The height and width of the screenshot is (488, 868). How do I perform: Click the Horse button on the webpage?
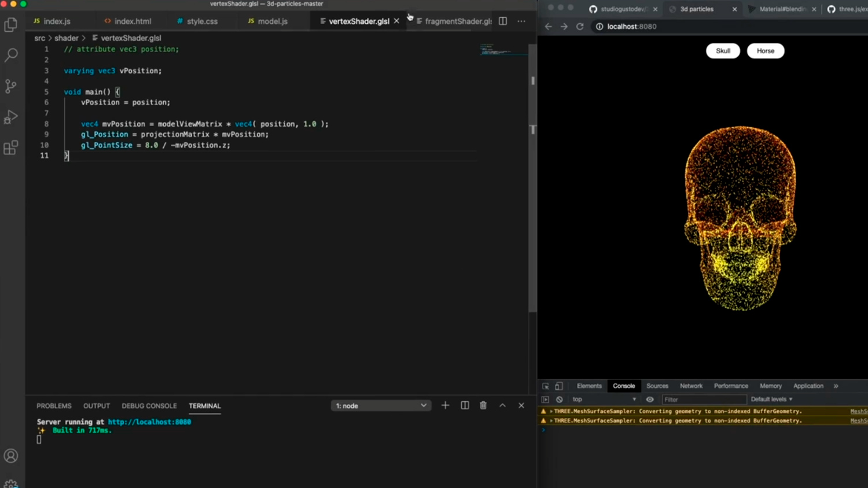(765, 51)
